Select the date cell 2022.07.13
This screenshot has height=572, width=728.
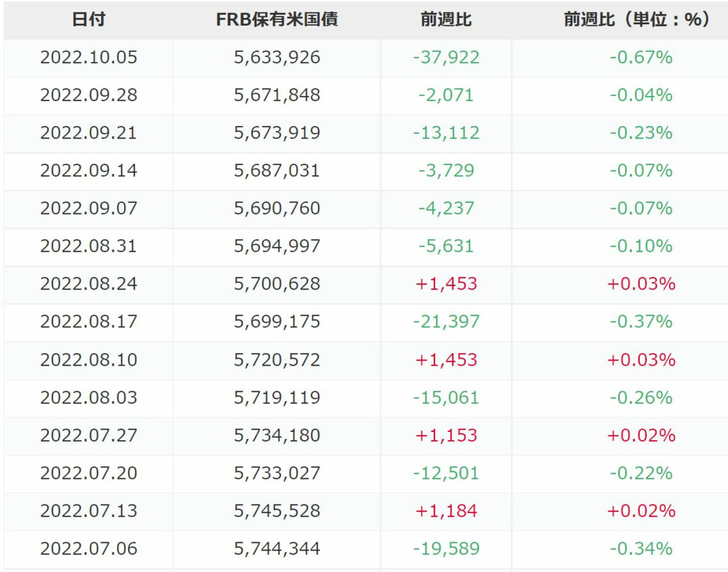coord(89,511)
